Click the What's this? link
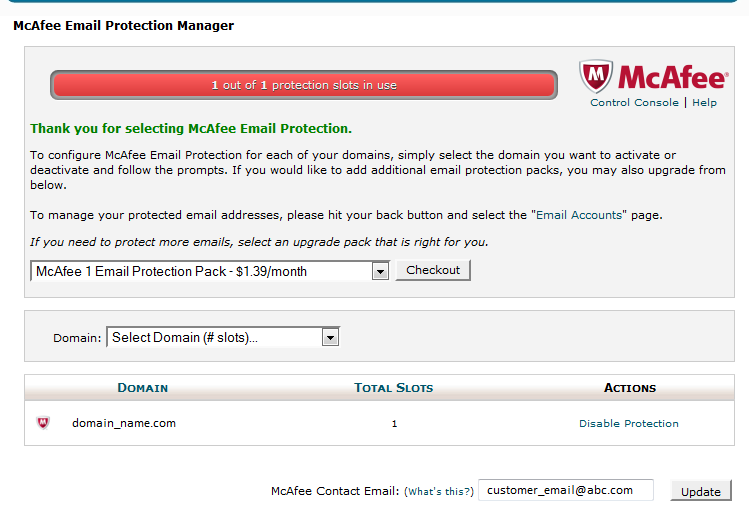 (438, 492)
